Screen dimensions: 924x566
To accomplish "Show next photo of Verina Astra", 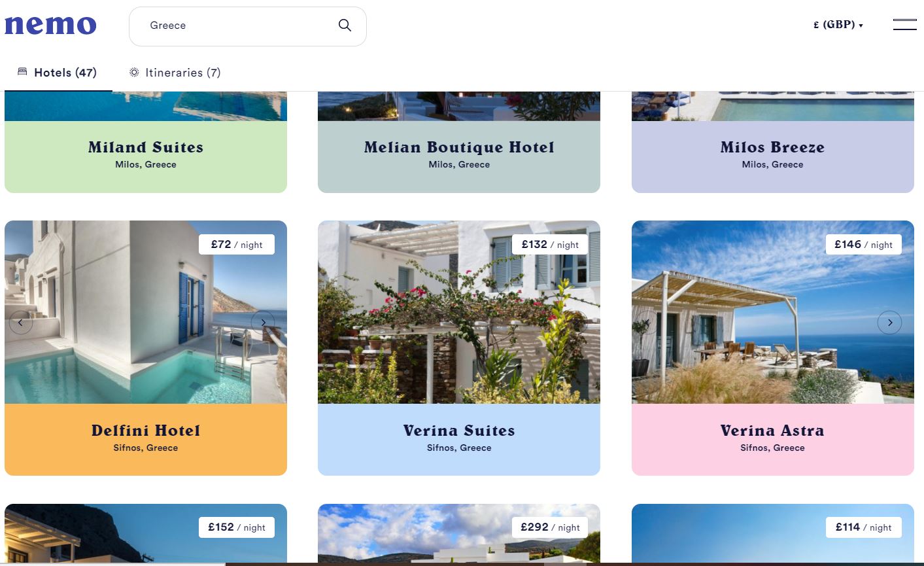I will click(x=889, y=323).
